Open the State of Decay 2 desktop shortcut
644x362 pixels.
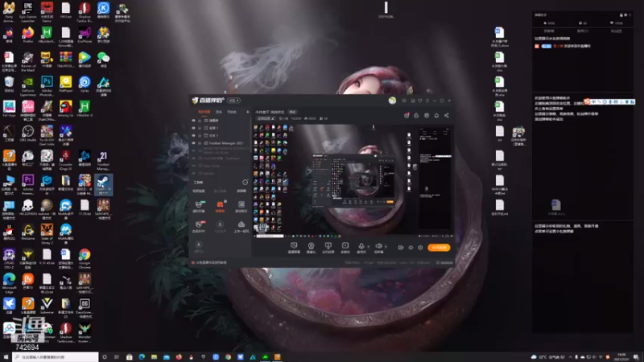pyautogui.click(x=47, y=234)
